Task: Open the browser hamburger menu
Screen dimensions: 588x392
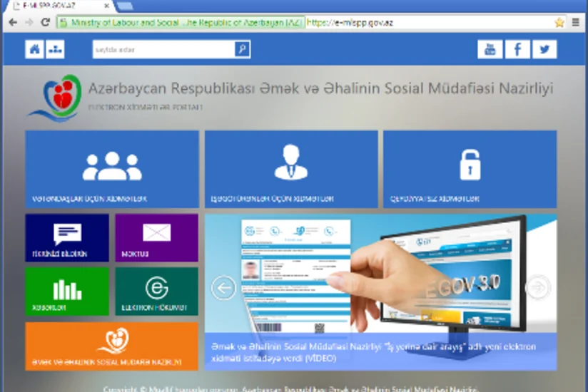Action: click(576, 23)
